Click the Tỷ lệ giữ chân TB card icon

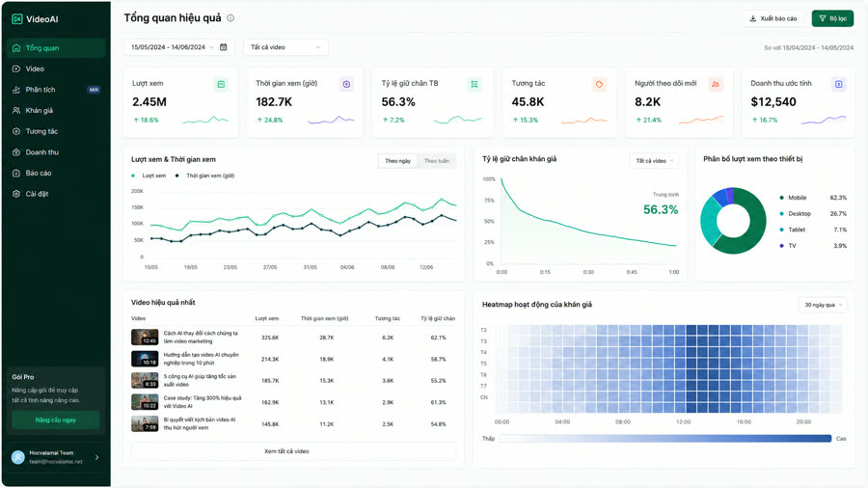475,84
